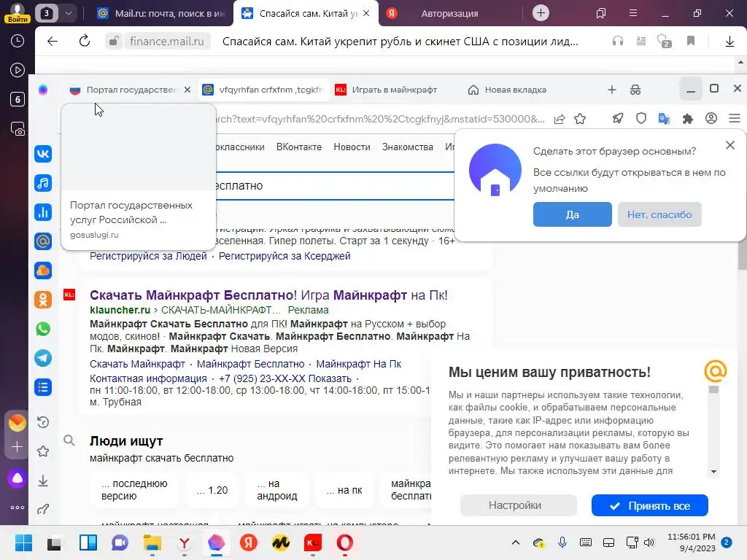Click bookmark icon in Yandex address bar
The height and width of the screenshot is (560, 747).
pyautogui.click(x=691, y=42)
